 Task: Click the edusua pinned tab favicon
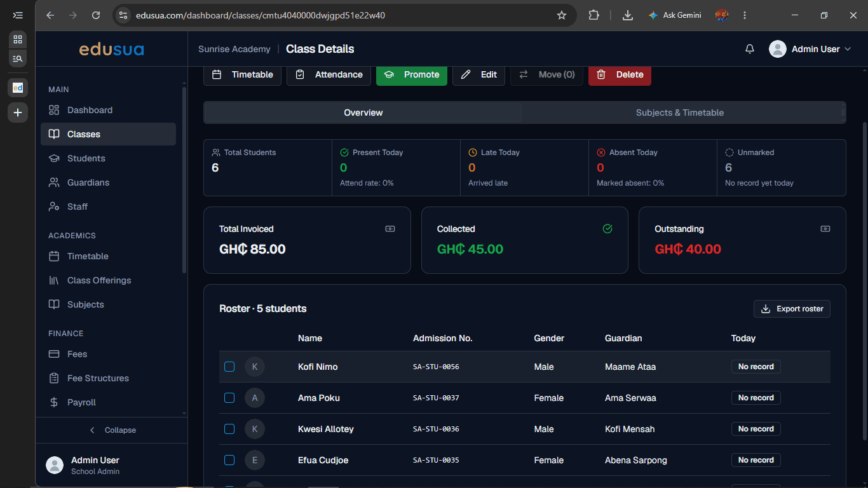point(18,88)
